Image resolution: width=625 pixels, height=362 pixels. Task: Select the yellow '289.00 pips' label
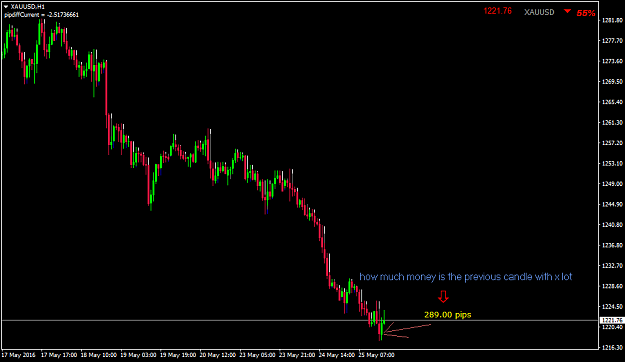point(448,315)
